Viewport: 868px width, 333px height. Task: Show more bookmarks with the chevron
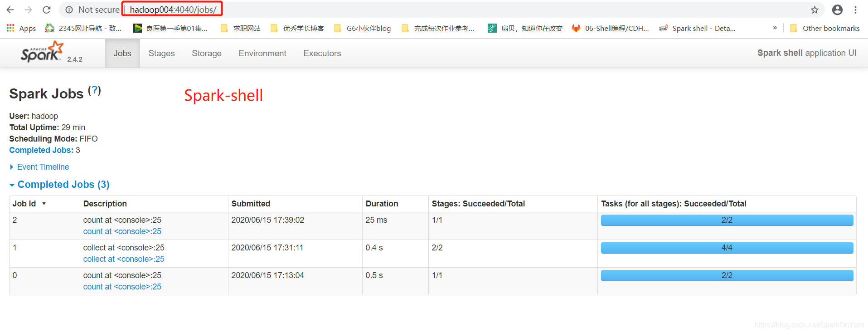pyautogui.click(x=775, y=28)
